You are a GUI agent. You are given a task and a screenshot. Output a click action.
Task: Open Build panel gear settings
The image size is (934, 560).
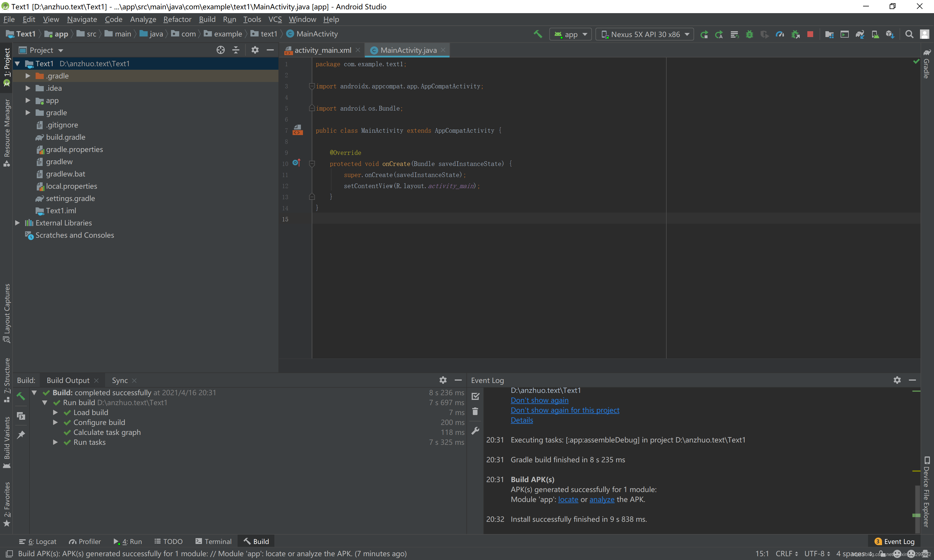pyautogui.click(x=443, y=380)
